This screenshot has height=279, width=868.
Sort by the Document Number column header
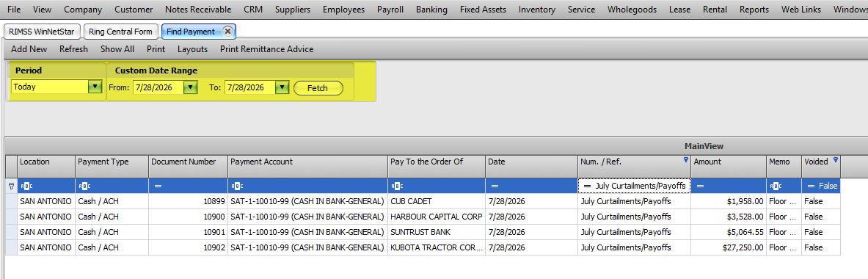(189, 167)
